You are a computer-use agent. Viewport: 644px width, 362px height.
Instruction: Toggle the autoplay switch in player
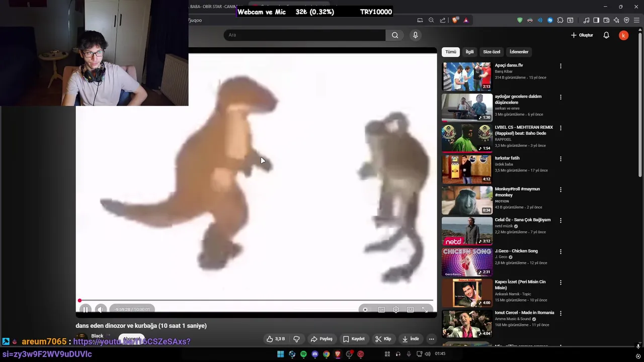pos(366,310)
